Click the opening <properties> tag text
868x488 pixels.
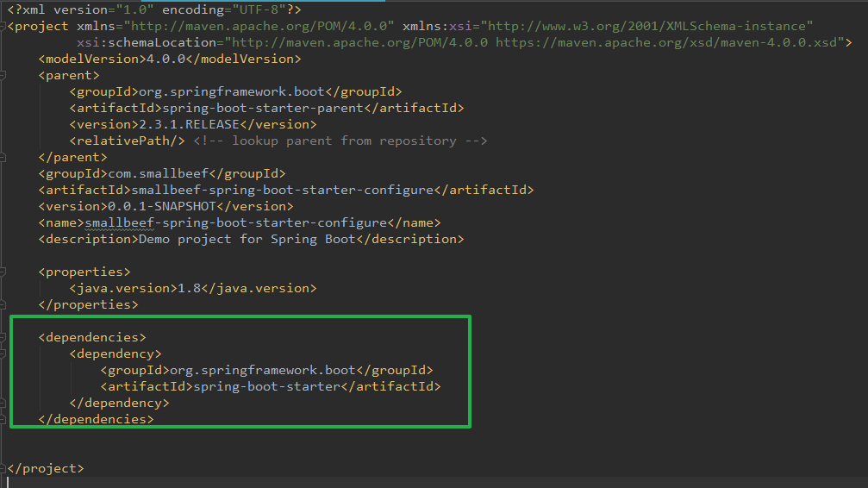pyautogui.click(x=84, y=272)
